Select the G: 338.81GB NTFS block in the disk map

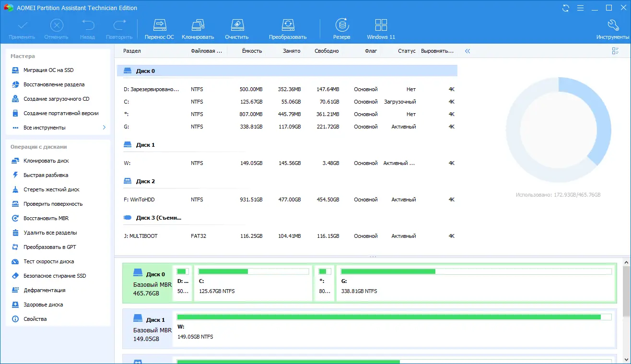click(x=476, y=283)
